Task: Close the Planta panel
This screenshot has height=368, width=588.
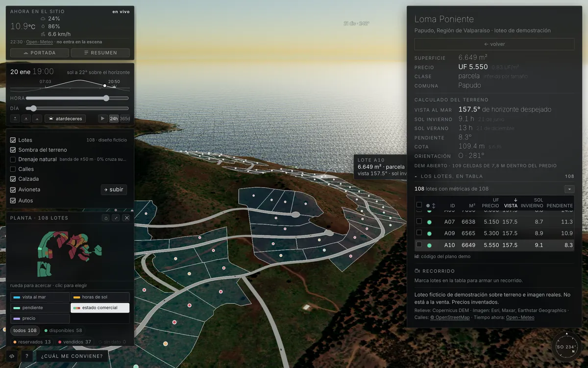Action: [126, 218]
